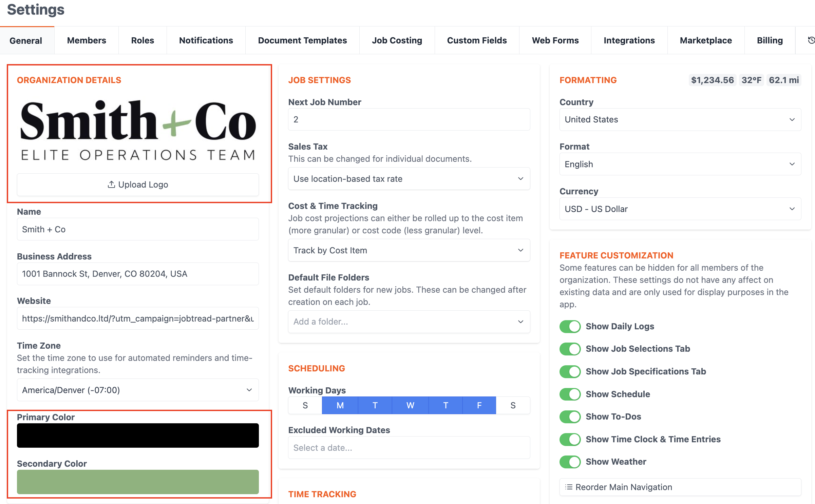Click the 62.1 mi distance format badge

pyautogui.click(x=783, y=80)
